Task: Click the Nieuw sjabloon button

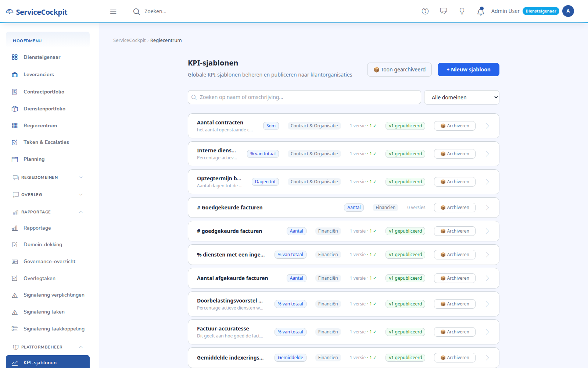Action: coord(469,70)
